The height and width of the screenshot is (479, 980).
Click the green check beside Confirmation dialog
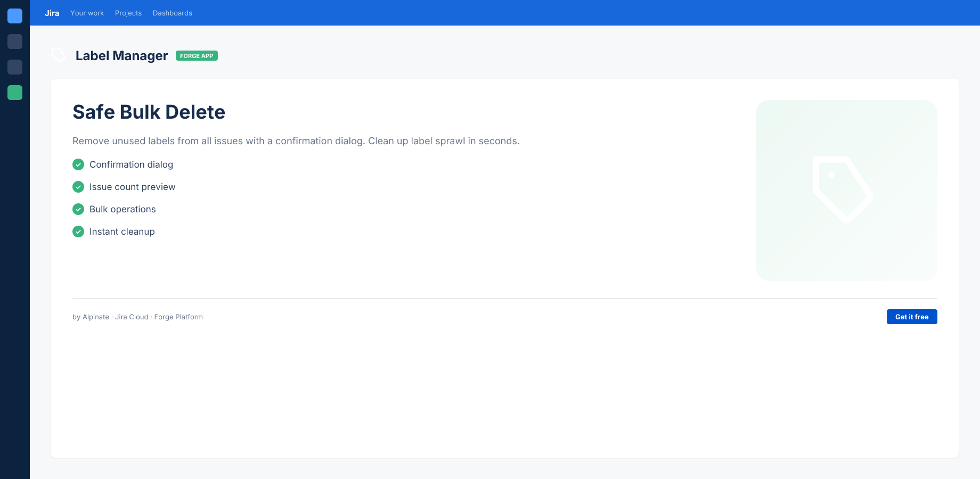[78, 164]
